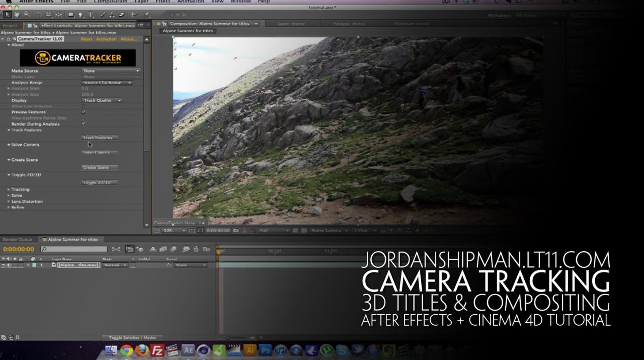The height and width of the screenshot is (360, 644).
Task: Open the Matte Source dropdown
Action: pos(111,71)
